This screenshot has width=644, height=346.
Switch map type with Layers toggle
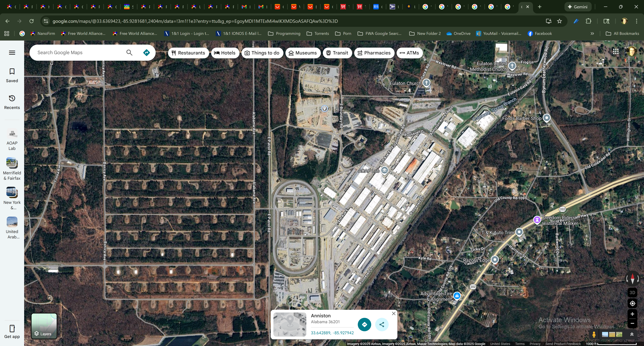[x=44, y=326]
